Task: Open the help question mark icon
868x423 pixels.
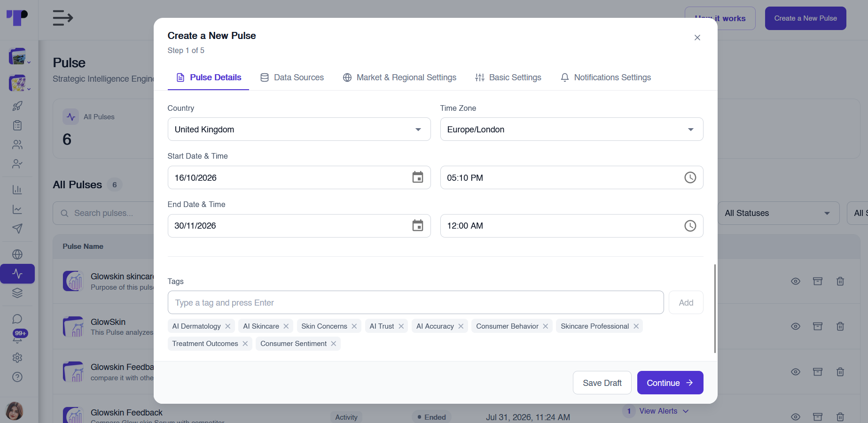Action: [x=17, y=377]
